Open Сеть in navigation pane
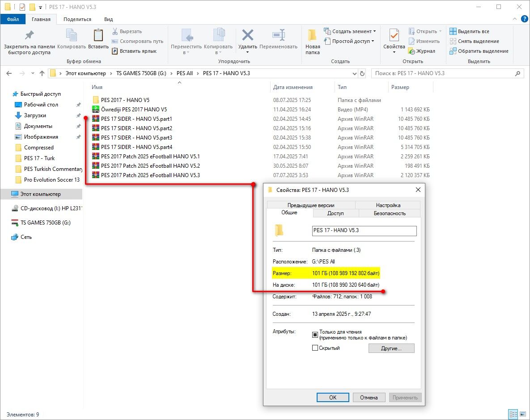530x420 pixels. click(26, 237)
